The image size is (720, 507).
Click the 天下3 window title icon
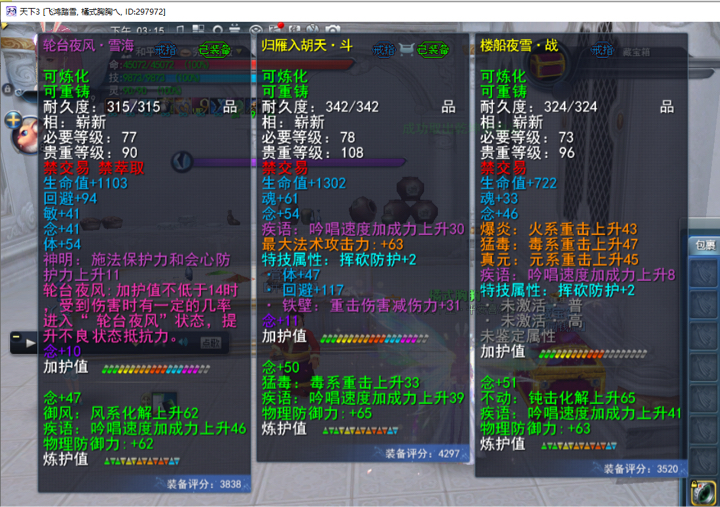pyautogui.click(x=11, y=11)
